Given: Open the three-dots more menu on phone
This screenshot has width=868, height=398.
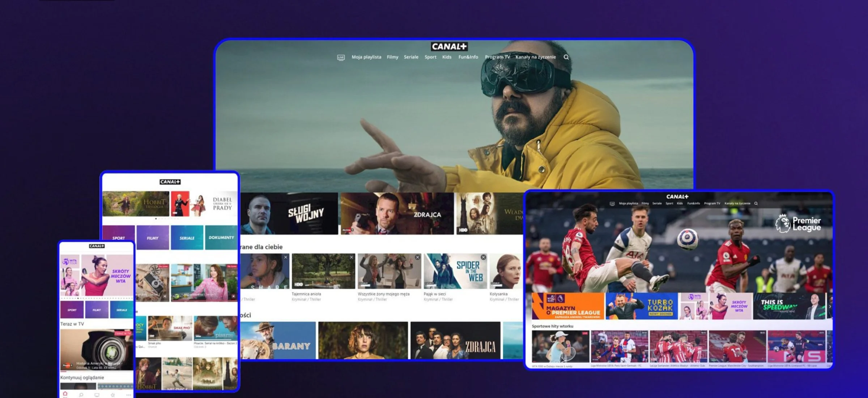Looking at the screenshot, I should 128,395.
